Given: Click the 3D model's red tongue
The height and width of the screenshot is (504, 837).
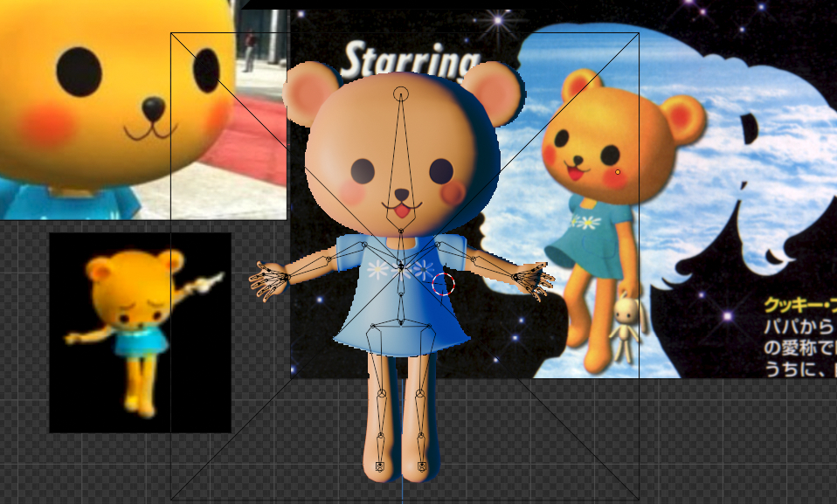Looking at the screenshot, I should point(401,211).
